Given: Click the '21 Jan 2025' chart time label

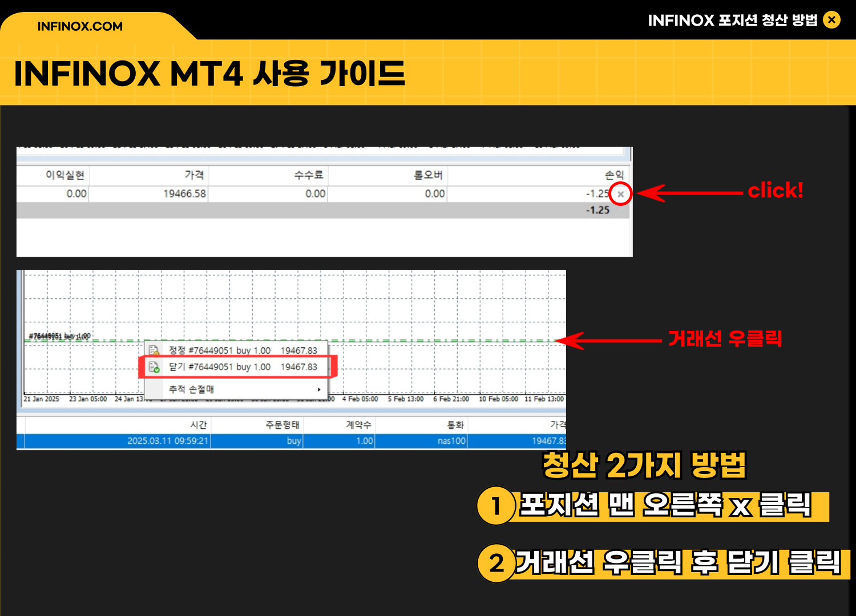Looking at the screenshot, I should (x=42, y=399).
